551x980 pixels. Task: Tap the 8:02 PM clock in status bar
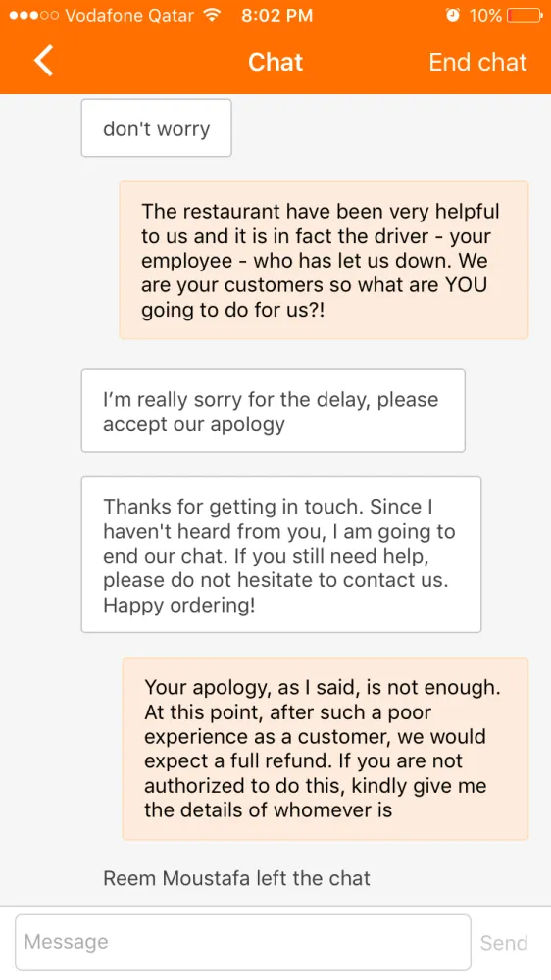(x=277, y=16)
